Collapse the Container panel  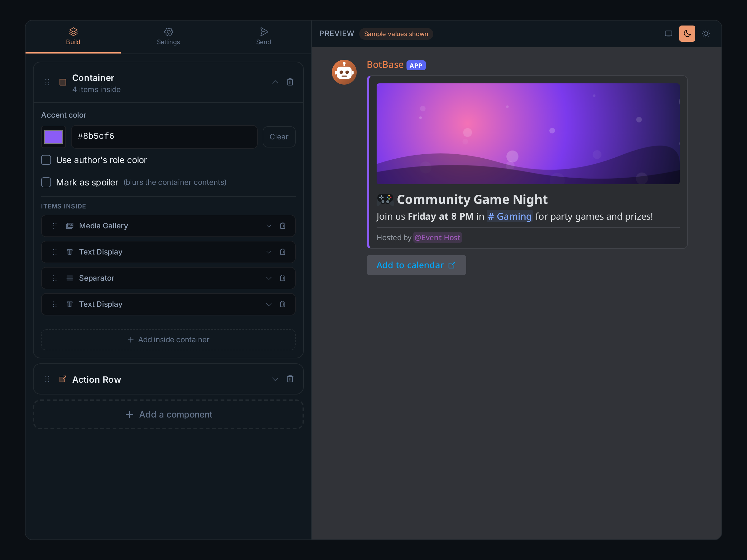[x=275, y=82]
